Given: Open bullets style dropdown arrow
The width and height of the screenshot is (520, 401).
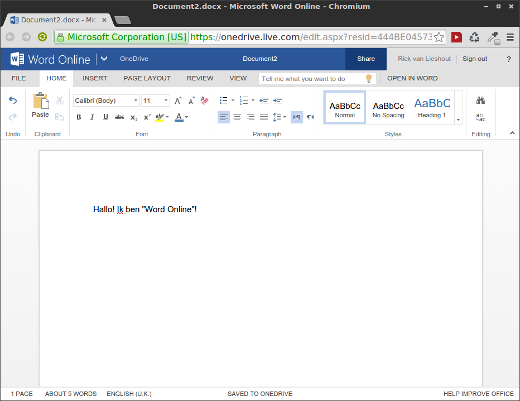Looking at the screenshot, I should tap(233, 100).
